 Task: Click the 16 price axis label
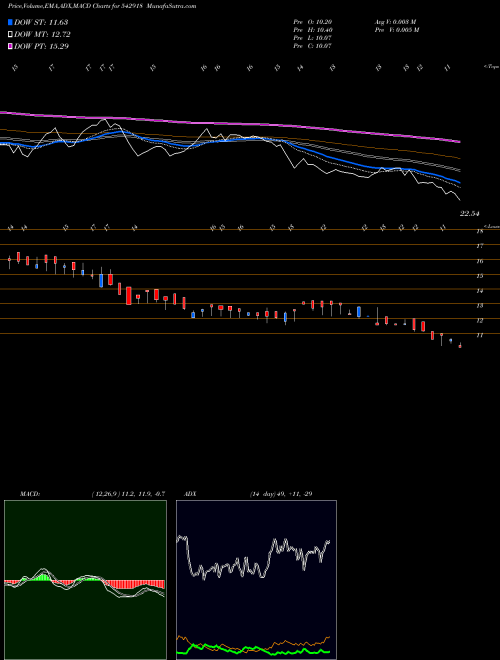click(x=479, y=261)
